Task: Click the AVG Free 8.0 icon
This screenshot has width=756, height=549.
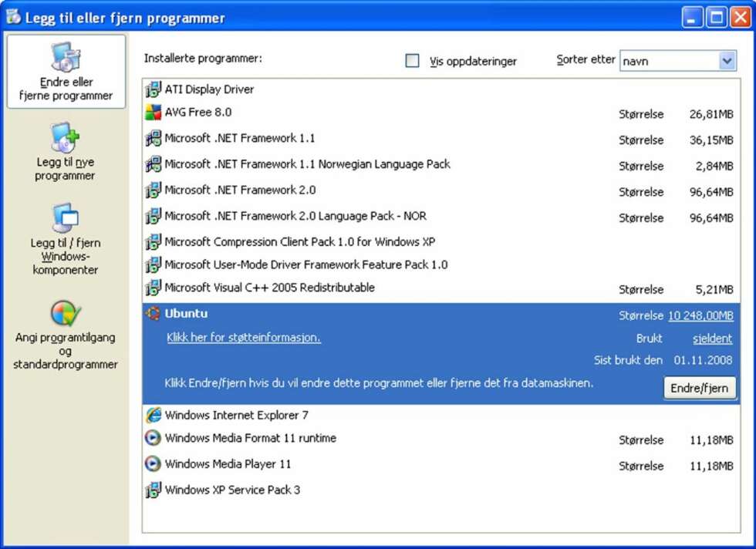Action: click(x=153, y=113)
